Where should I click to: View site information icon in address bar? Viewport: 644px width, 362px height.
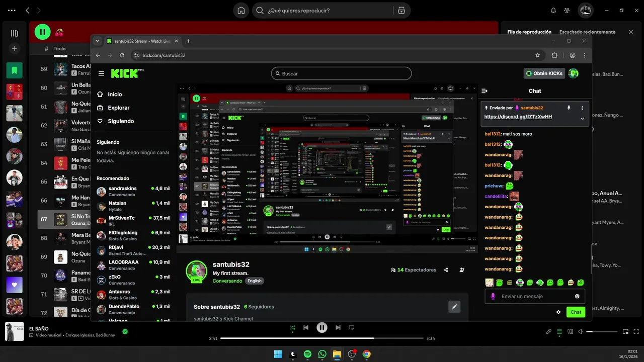coord(136,55)
